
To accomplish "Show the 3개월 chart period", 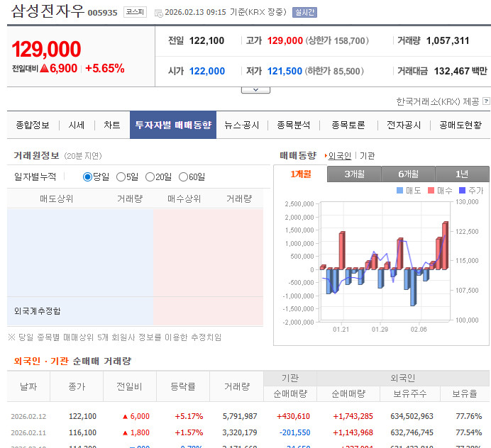I will click(x=354, y=174).
